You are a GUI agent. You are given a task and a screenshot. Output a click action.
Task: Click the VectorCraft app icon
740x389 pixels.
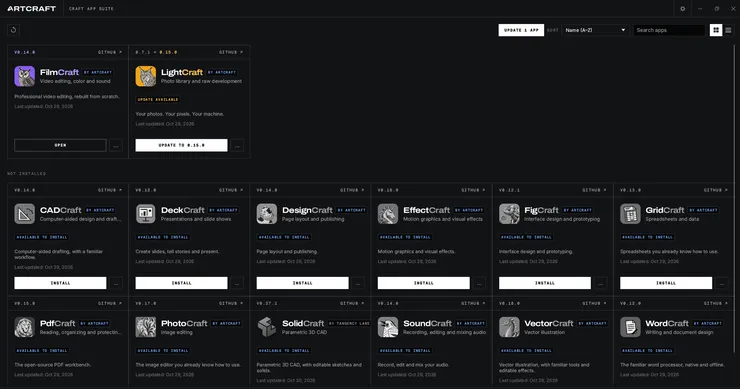click(x=509, y=327)
